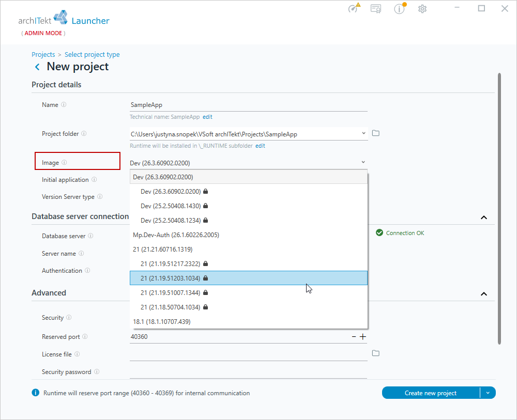Image resolution: width=517 pixels, height=420 pixels.
Task: Collapse the Database server connection section
Action: tap(484, 217)
